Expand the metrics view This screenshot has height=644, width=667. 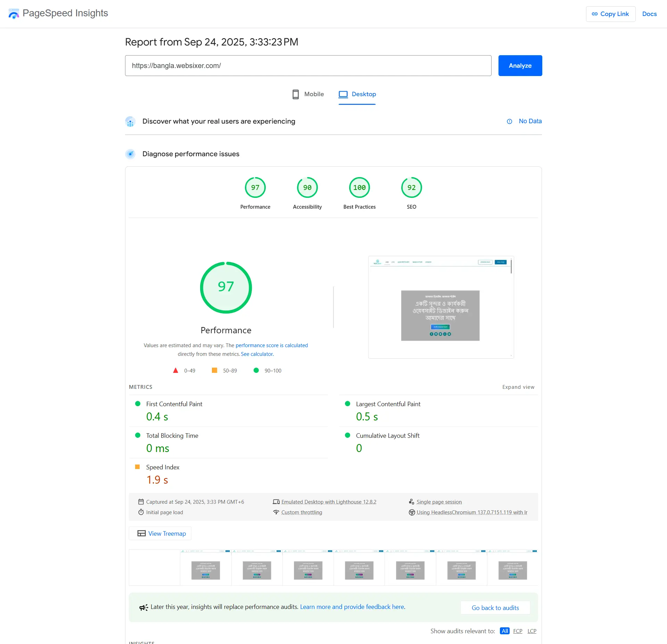(518, 387)
